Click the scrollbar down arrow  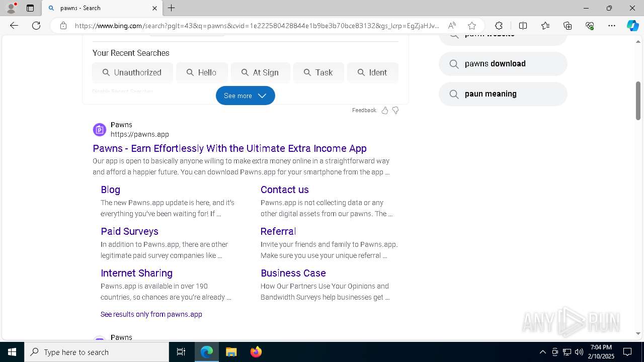pyautogui.click(x=638, y=333)
